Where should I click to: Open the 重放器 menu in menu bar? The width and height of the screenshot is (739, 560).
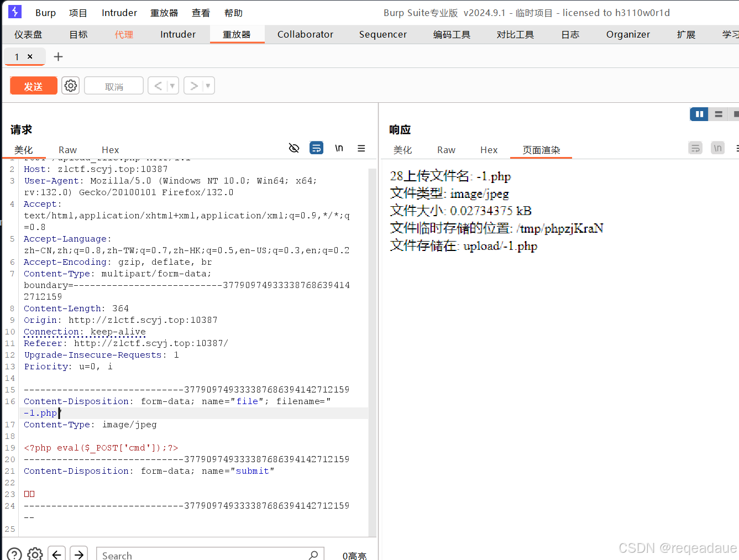164,13
